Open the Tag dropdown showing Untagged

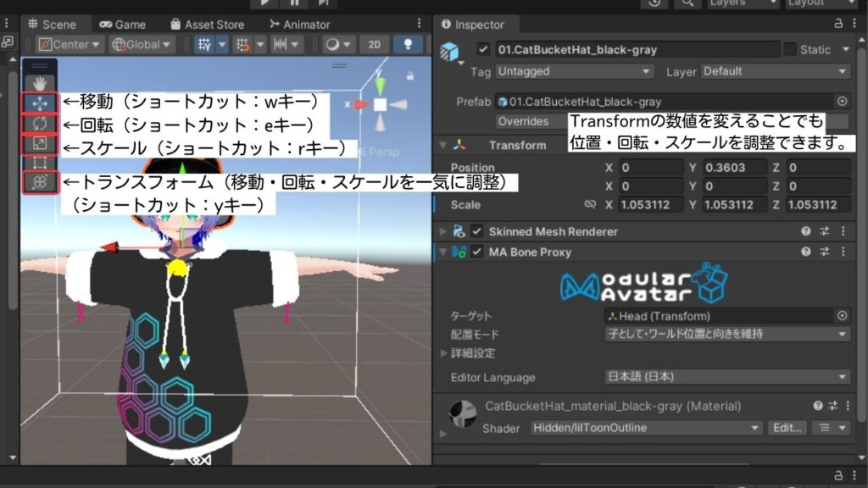click(574, 71)
